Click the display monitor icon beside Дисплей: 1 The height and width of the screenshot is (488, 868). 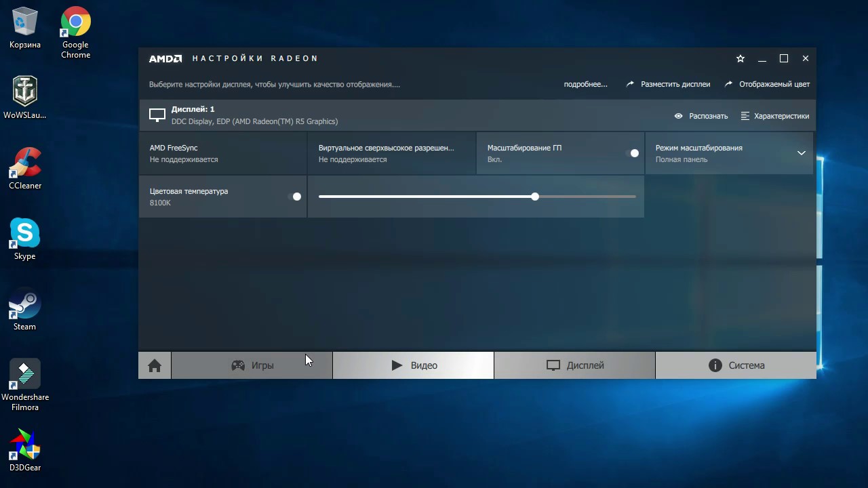pos(157,116)
